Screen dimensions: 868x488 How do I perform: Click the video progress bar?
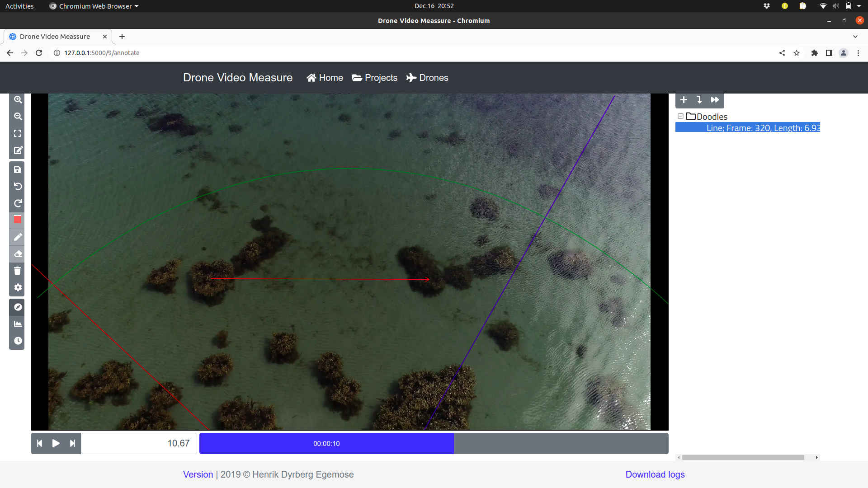click(x=434, y=443)
